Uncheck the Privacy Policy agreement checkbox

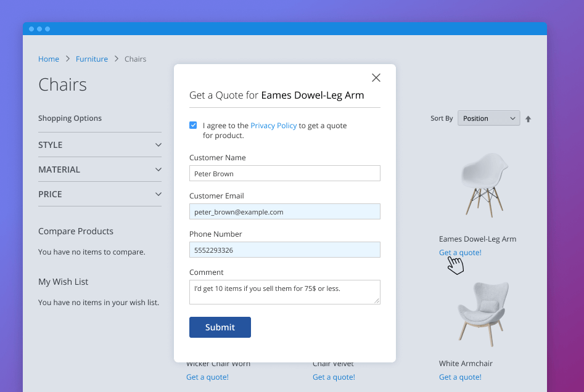pyautogui.click(x=193, y=125)
